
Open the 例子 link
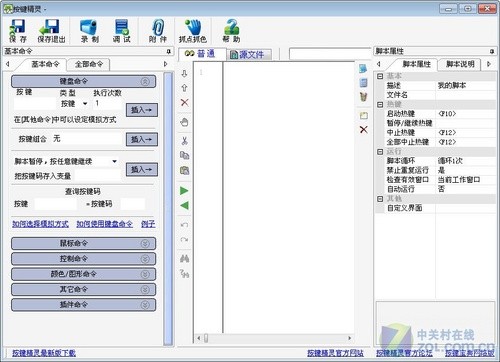(148, 224)
